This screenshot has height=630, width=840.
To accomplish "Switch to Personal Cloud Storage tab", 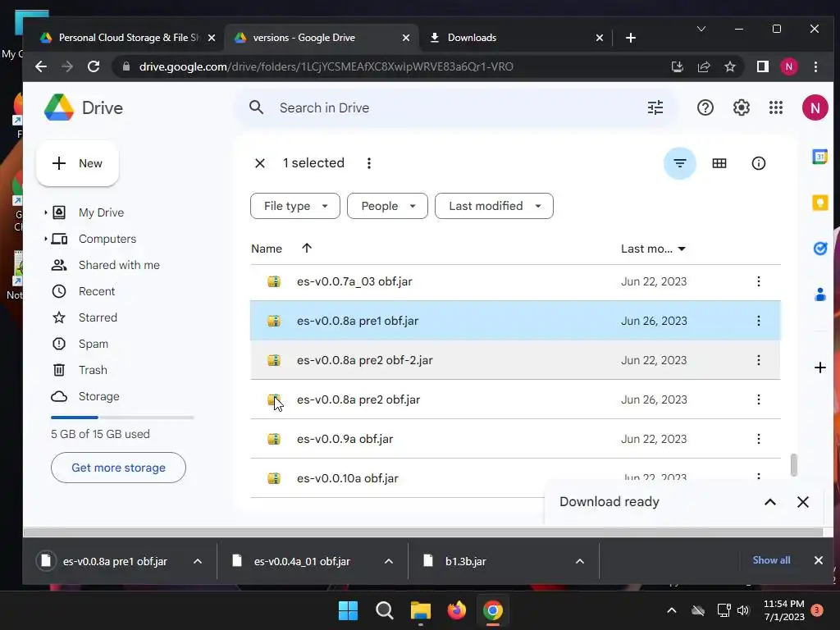I will pos(127,38).
